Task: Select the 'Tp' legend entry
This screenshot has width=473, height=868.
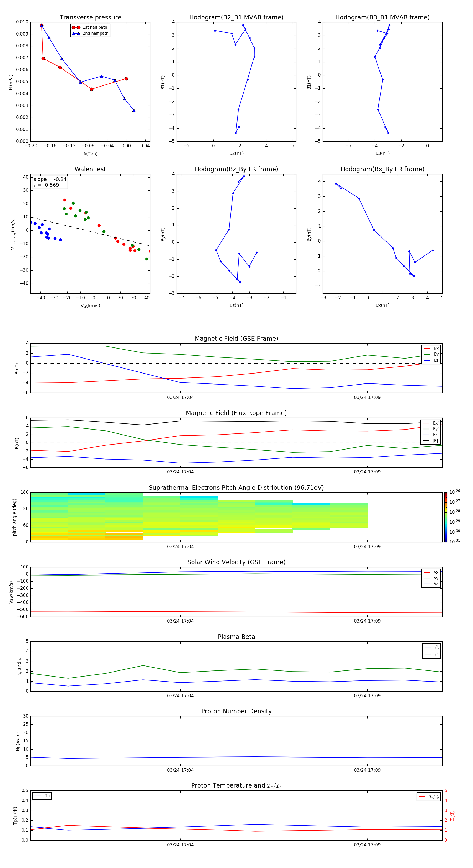Action: click(x=42, y=796)
